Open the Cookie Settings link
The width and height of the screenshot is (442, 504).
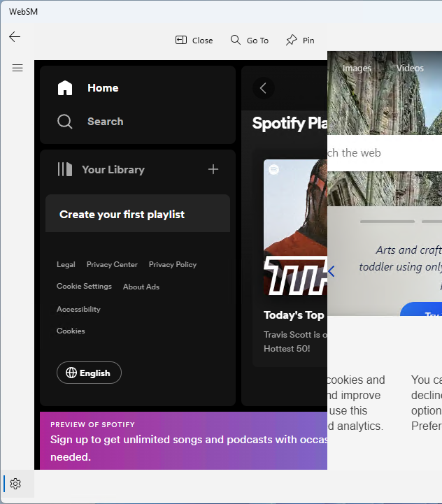(x=84, y=286)
